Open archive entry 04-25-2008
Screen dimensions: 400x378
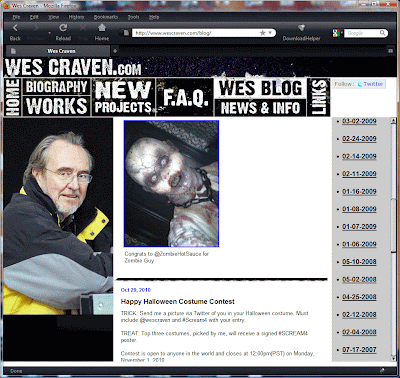pos(359,297)
